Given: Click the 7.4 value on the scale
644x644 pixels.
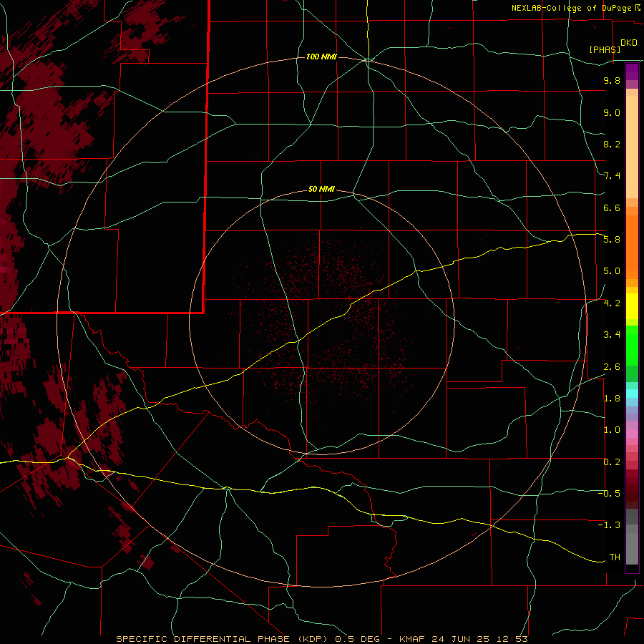Looking at the screenshot, I should 612,176.
